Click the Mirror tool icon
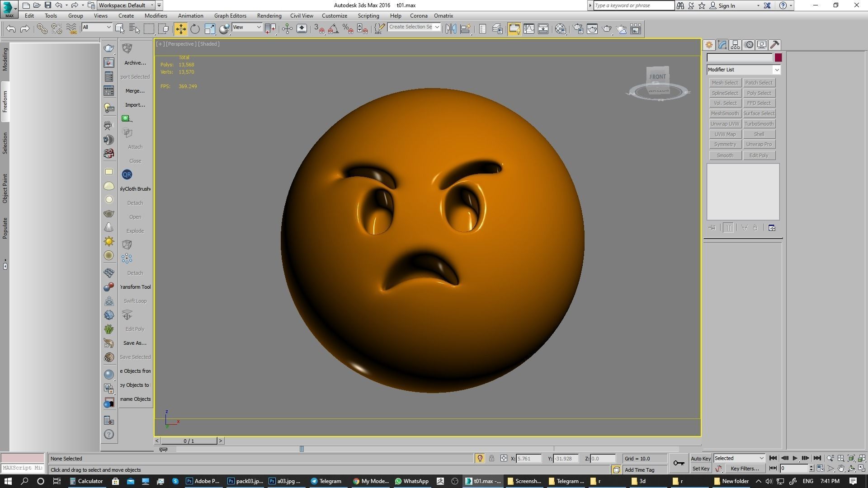This screenshot has width=868, height=488. coord(451,29)
